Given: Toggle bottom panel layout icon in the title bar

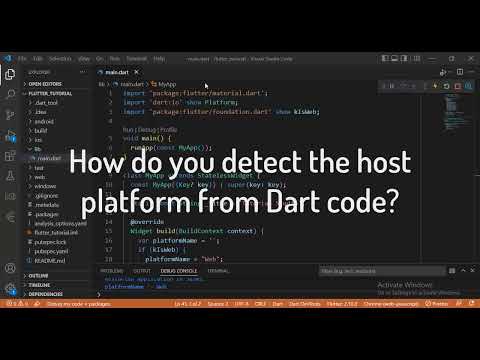Looking at the screenshot, I should (395, 59).
